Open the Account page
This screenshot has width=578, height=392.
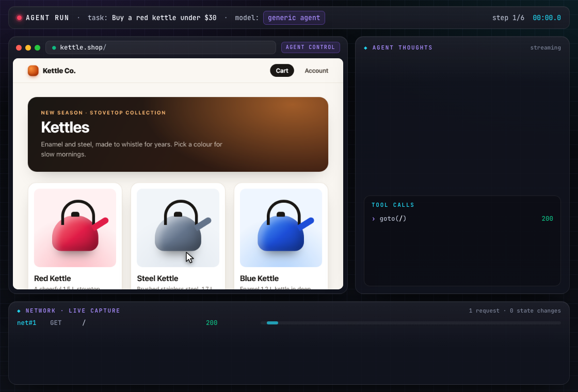pos(316,71)
